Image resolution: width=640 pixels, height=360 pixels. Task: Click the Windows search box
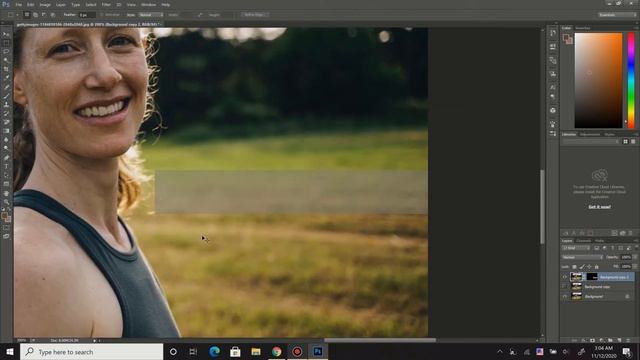pyautogui.click(x=91, y=352)
